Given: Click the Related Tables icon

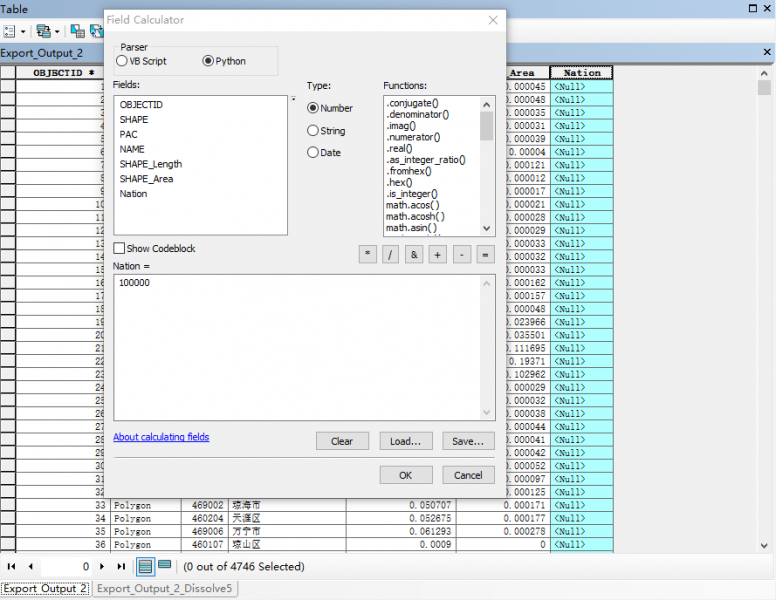Looking at the screenshot, I should click(x=42, y=31).
